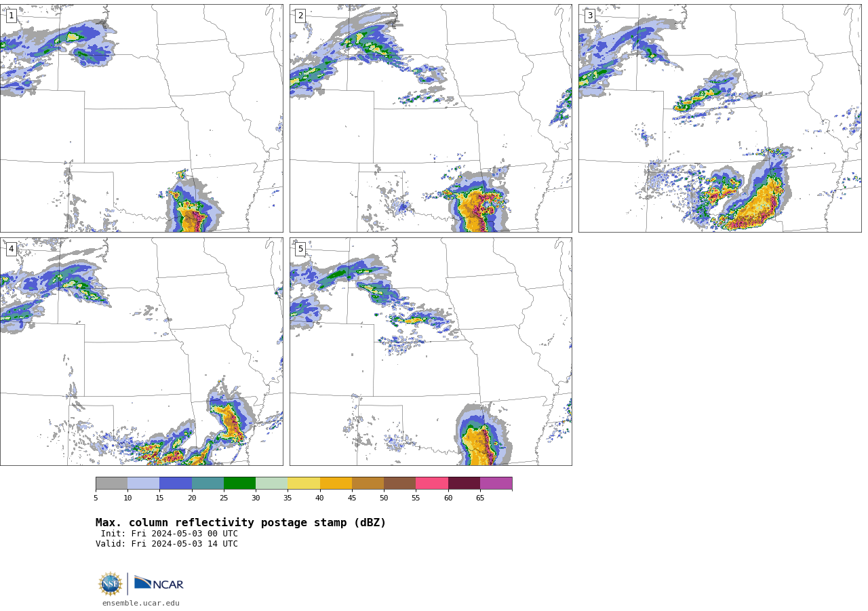The width and height of the screenshot is (868, 611).
Task: Click the Init: Fri 2024-05-03 00 UTC line
Action: pyautogui.click(x=169, y=534)
